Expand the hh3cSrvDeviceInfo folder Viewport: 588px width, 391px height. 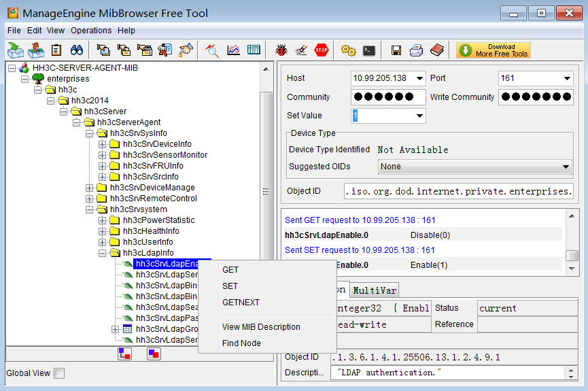pos(102,144)
